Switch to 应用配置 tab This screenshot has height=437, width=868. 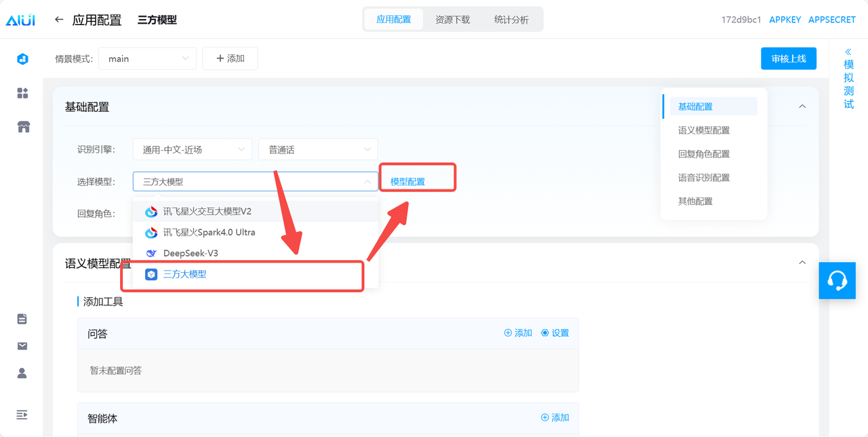click(x=394, y=20)
